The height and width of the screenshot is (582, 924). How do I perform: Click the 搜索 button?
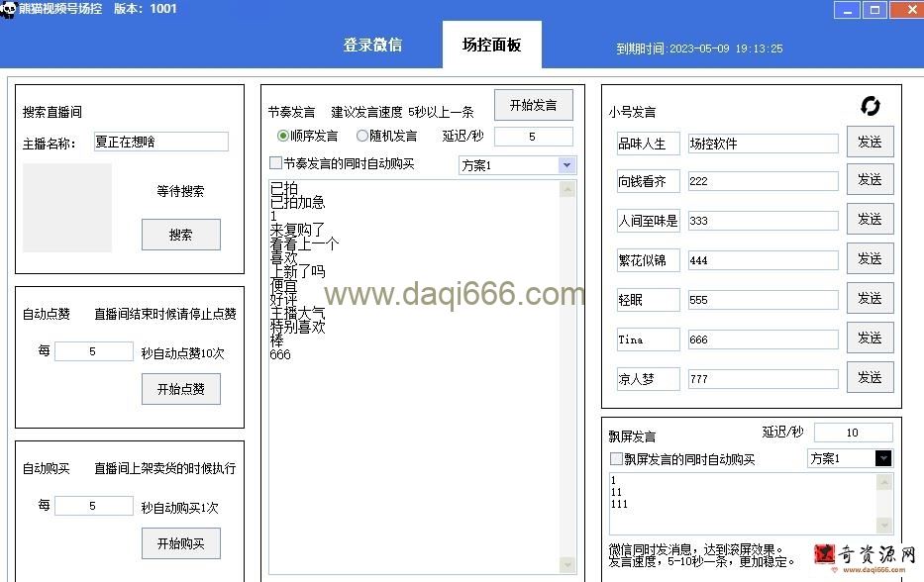181,235
